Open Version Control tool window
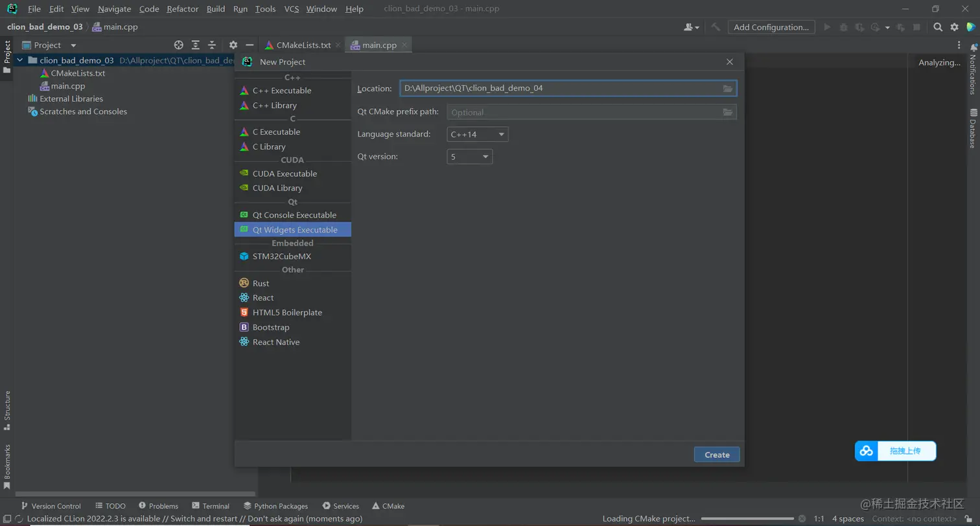980x526 pixels. pyautogui.click(x=51, y=506)
